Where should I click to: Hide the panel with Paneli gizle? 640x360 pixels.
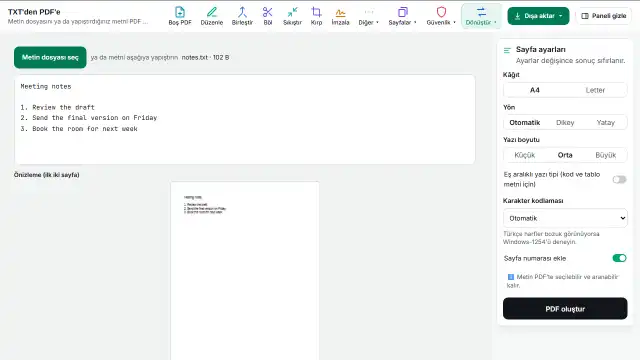pyautogui.click(x=604, y=16)
